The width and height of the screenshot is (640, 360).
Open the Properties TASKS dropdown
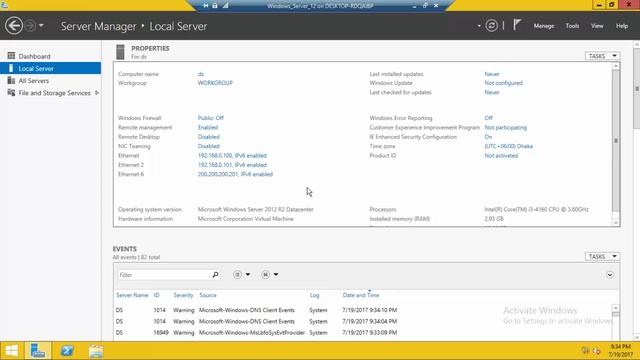point(602,56)
